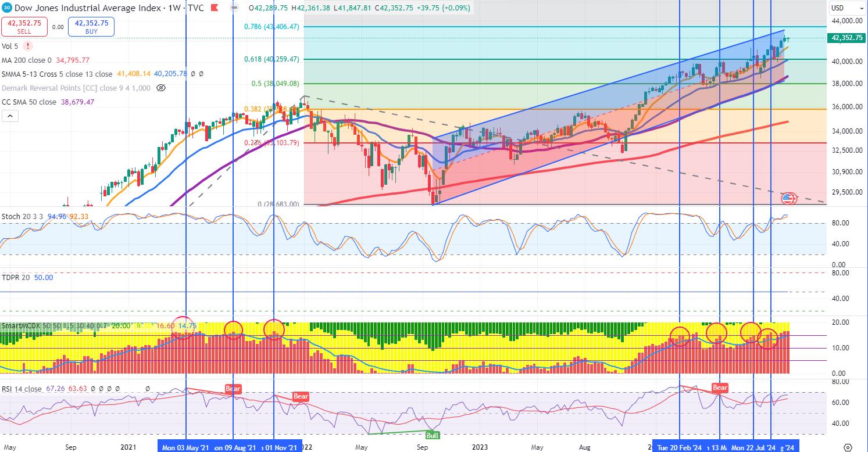Select the Vol 5 indicator legend
Image resolution: width=868 pixels, height=452 pixels.
pos(10,46)
